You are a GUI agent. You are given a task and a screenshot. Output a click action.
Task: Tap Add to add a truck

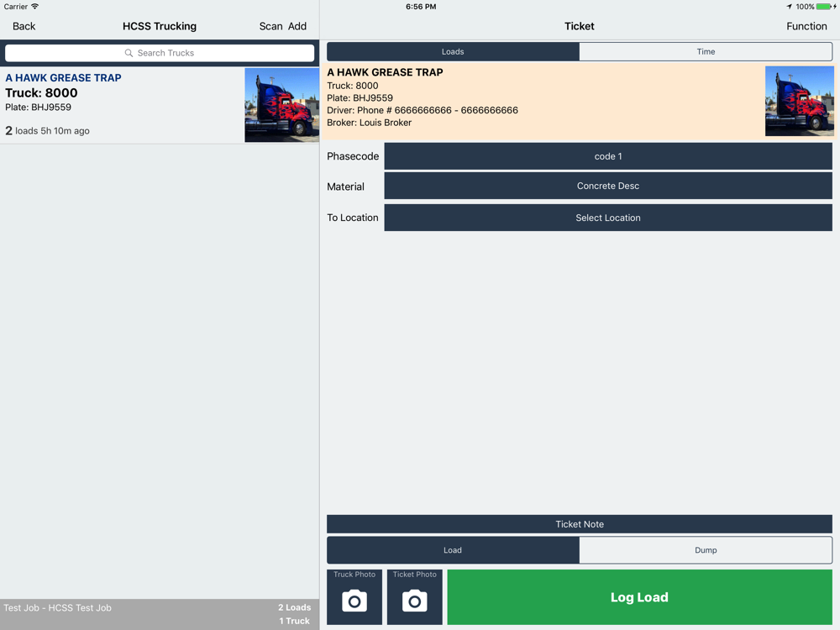pyautogui.click(x=297, y=26)
